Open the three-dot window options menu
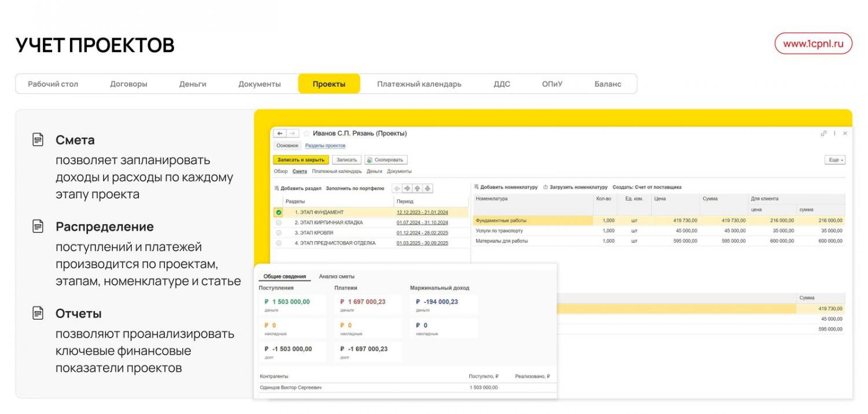The image size is (868, 414). pos(834,134)
